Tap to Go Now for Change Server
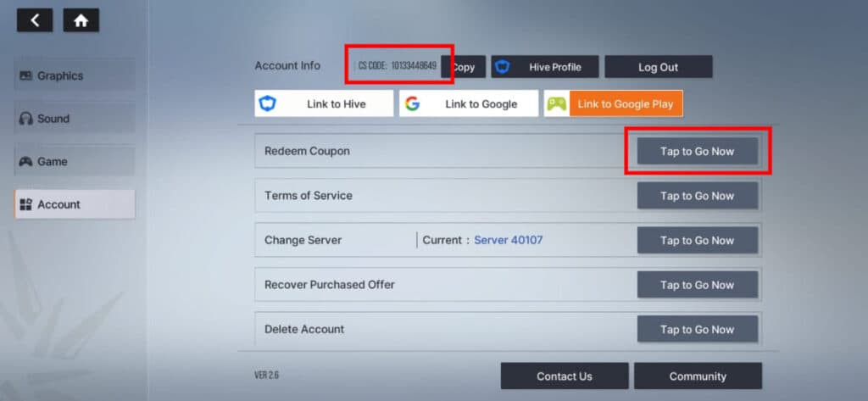 (x=697, y=241)
